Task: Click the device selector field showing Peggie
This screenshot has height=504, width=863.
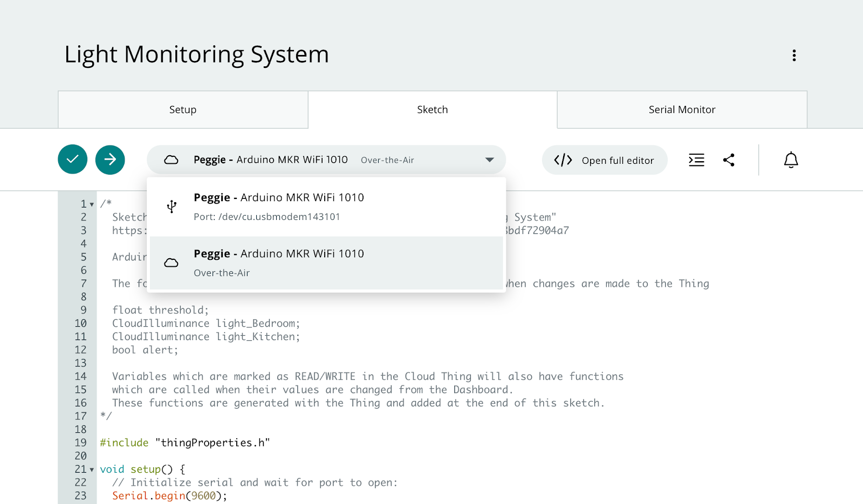Action: click(x=326, y=160)
